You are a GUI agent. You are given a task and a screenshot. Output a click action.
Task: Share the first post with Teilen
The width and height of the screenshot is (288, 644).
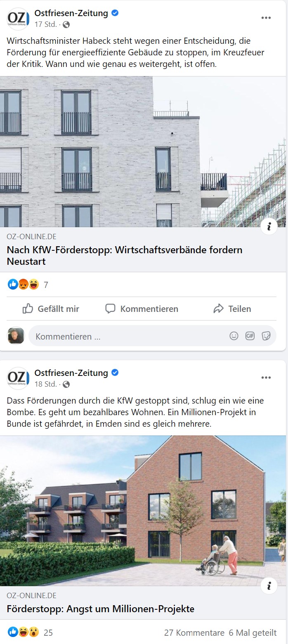[x=232, y=309]
